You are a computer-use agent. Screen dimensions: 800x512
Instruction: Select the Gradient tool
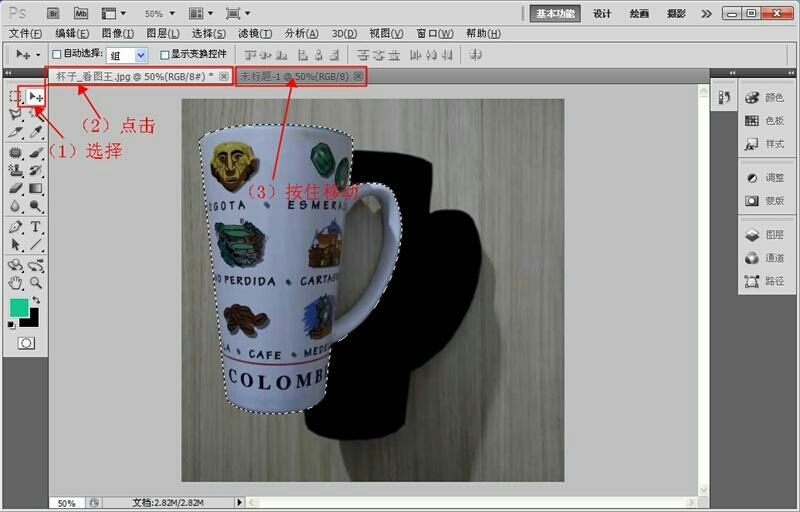click(35, 188)
